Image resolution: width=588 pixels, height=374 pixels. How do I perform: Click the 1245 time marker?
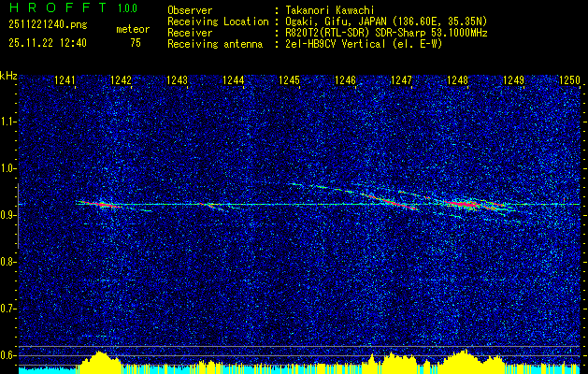tap(289, 80)
